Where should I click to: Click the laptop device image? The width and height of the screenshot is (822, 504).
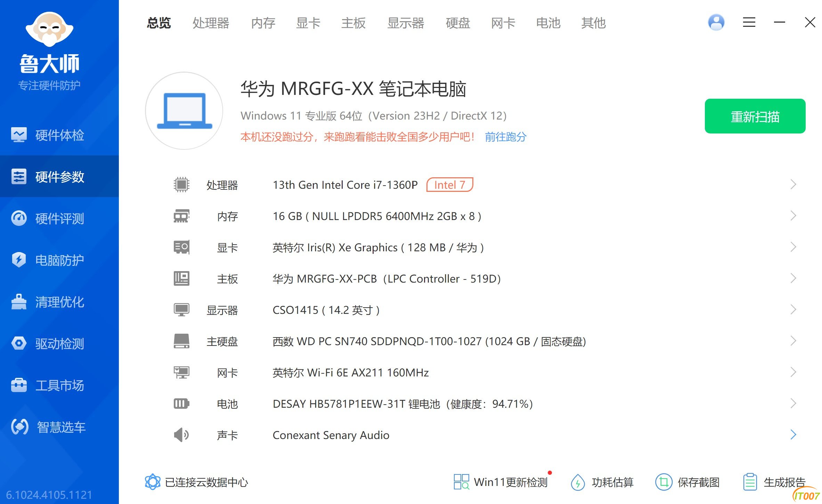[184, 111]
